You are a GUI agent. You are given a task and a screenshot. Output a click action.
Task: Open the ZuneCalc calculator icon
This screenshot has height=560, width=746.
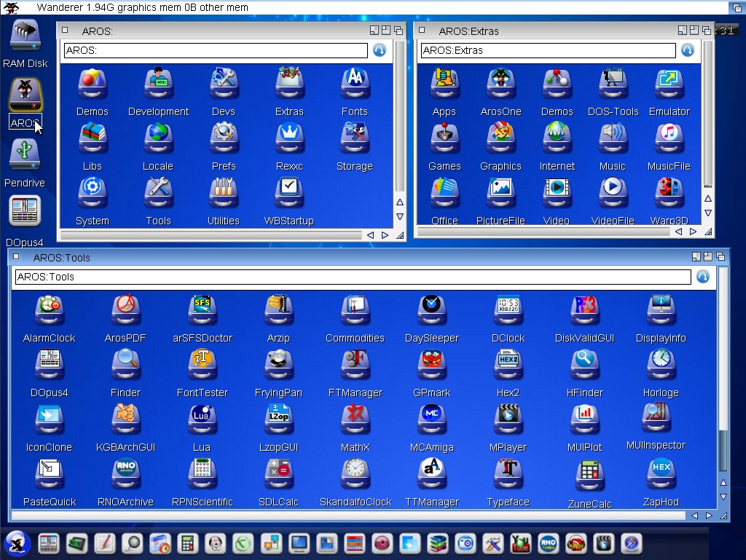coord(589,477)
